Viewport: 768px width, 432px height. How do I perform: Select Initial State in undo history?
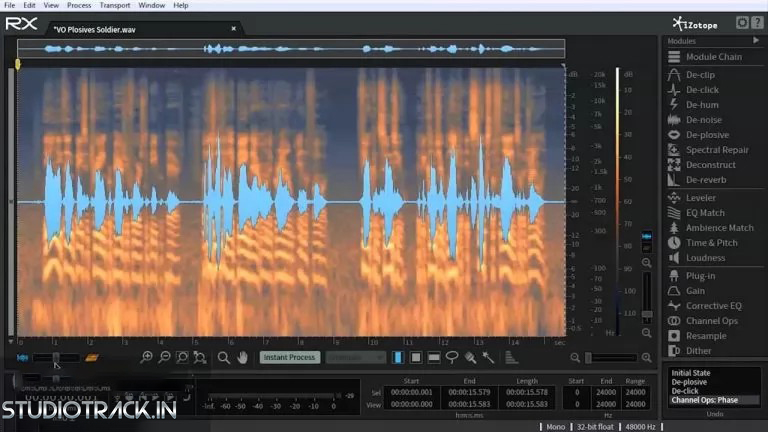[691, 373]
